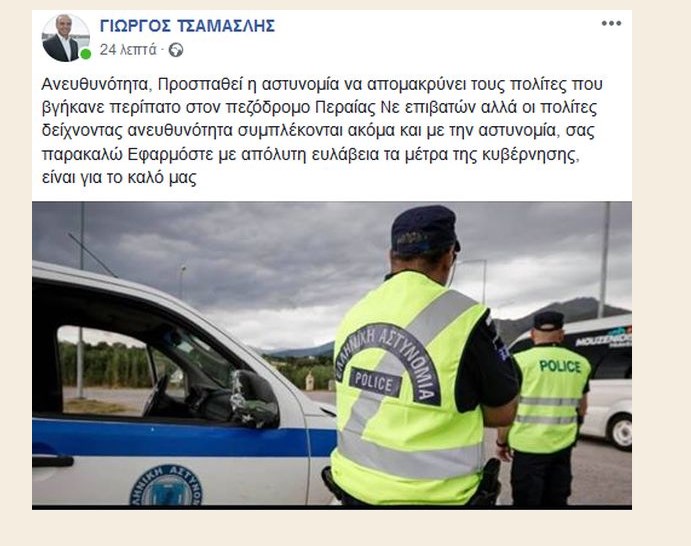Open the post via 24 λεπτά timestamp

coord(128,50)
